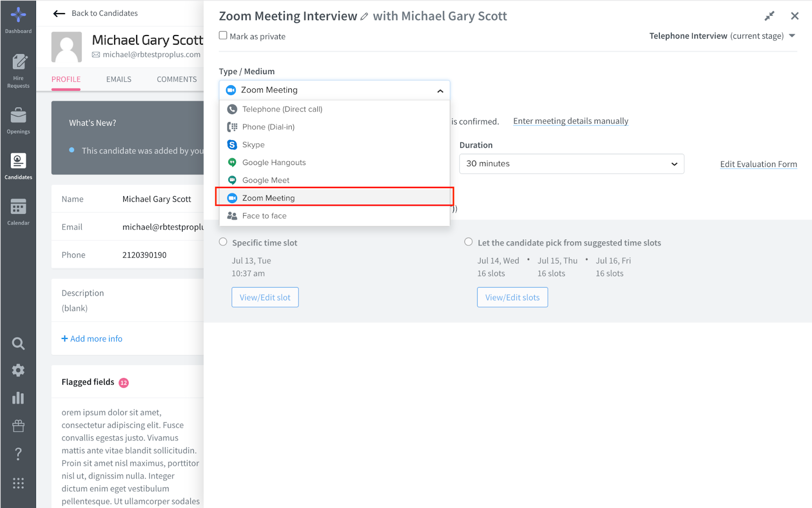Open the Duration 30 minutes dropdown
The height and width of the screenshot is (508, 812).
pos(571,164)
